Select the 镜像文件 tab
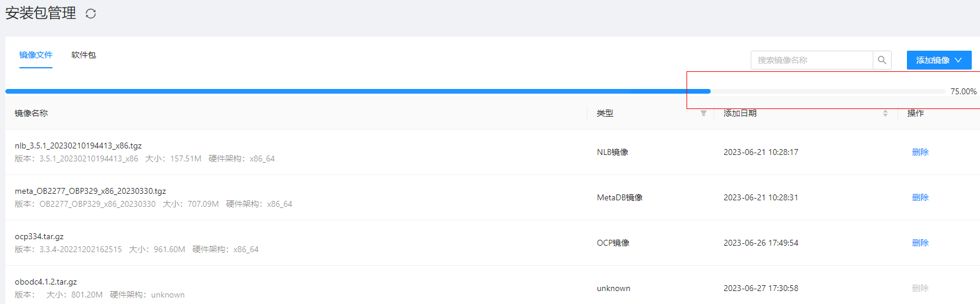This screenshot has width=980, height=304. (36, 55)
